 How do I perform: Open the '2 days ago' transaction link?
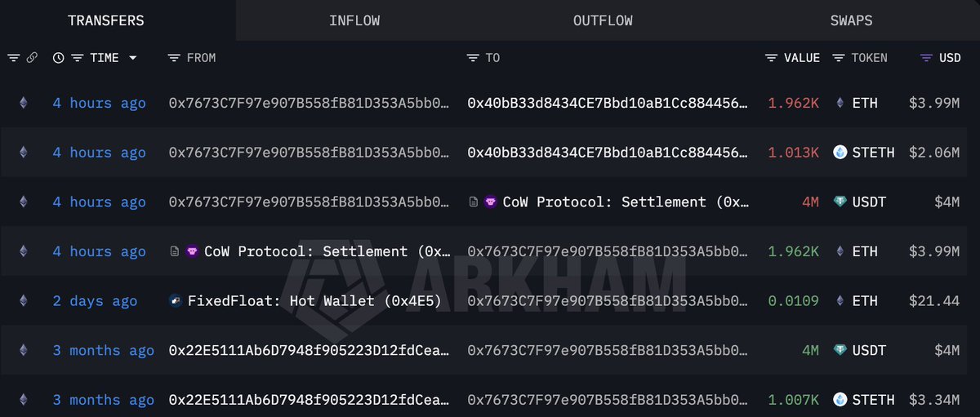(x=95, y=301)
